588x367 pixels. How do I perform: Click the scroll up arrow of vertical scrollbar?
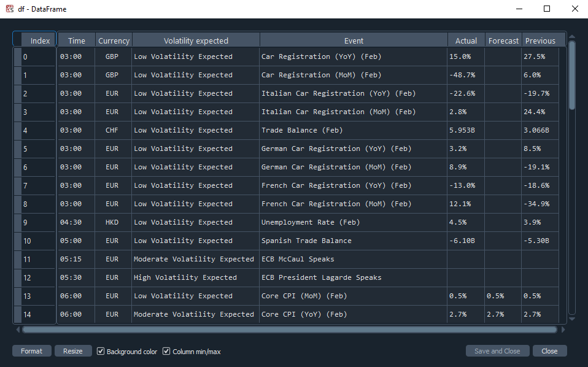572,36
